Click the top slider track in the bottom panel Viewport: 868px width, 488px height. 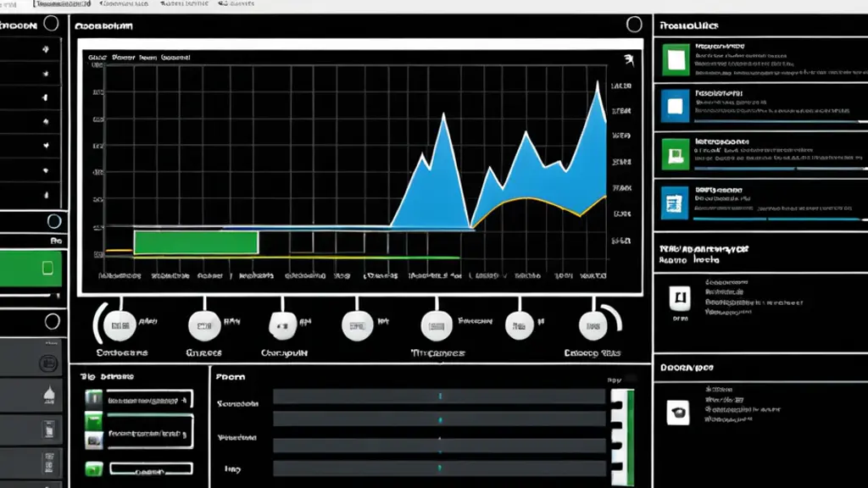point(439,396)
